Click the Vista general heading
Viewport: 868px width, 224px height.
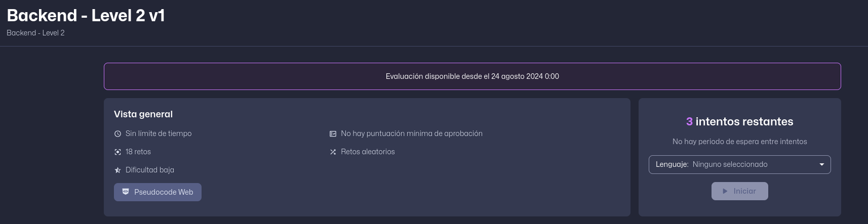click(143, 114)
